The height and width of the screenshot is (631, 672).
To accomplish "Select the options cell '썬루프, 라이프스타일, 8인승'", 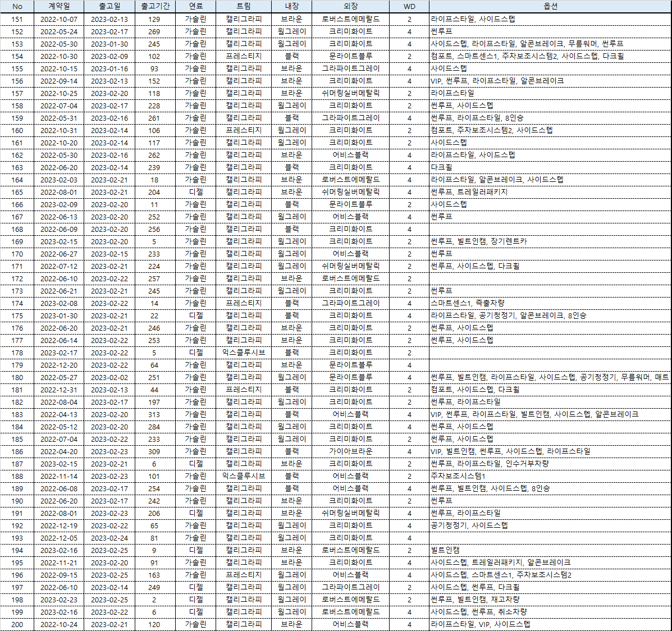I will pos(550,118).
